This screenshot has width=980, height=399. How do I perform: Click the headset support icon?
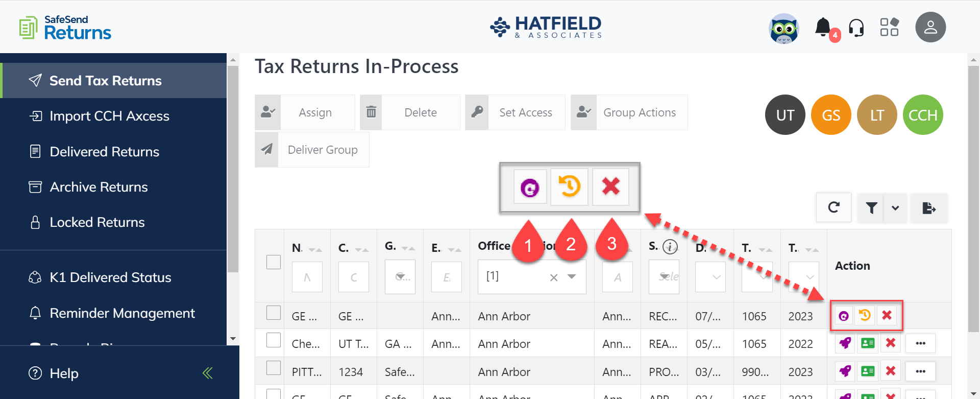click(856, 28)
